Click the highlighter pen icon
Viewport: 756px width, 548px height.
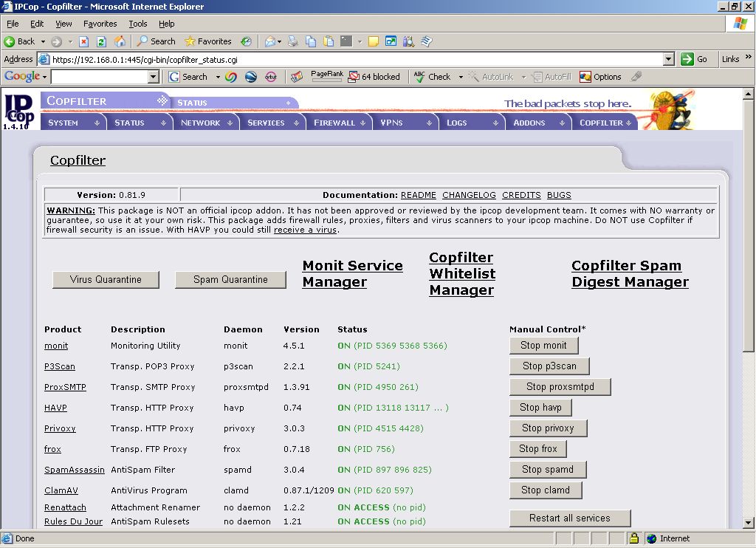tap(637, 76)
